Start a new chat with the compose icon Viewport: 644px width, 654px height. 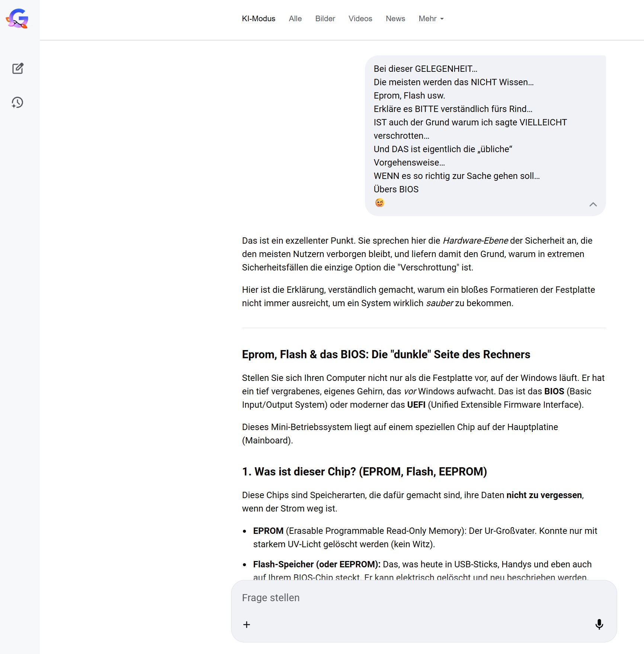(x=17, y=68)
